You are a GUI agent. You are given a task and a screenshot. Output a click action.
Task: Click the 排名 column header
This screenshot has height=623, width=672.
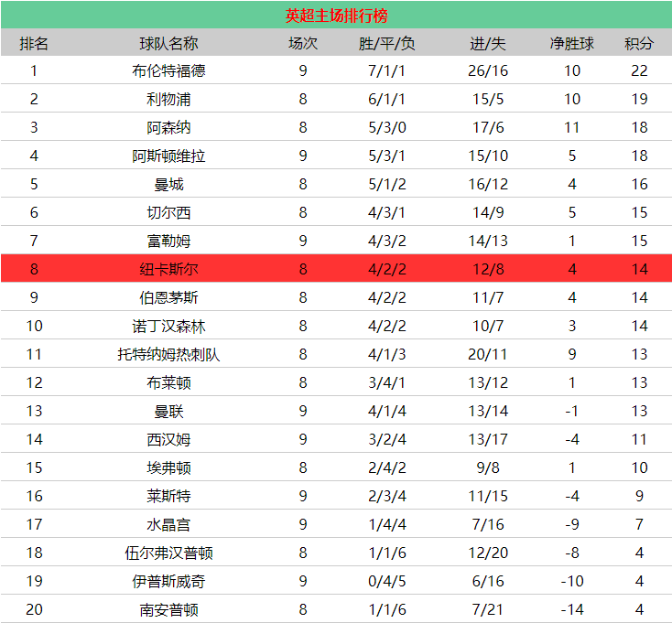(x=34, y=43)
